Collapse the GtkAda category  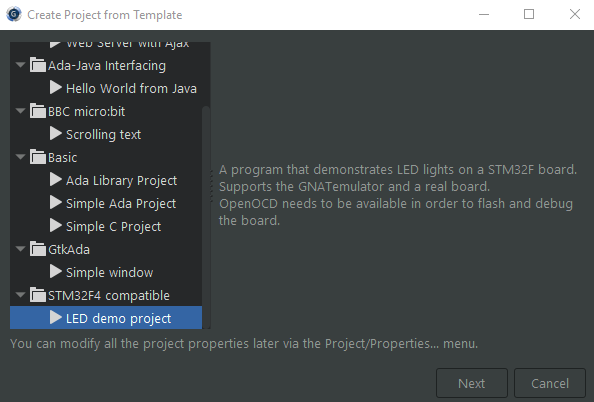point(20,249)
